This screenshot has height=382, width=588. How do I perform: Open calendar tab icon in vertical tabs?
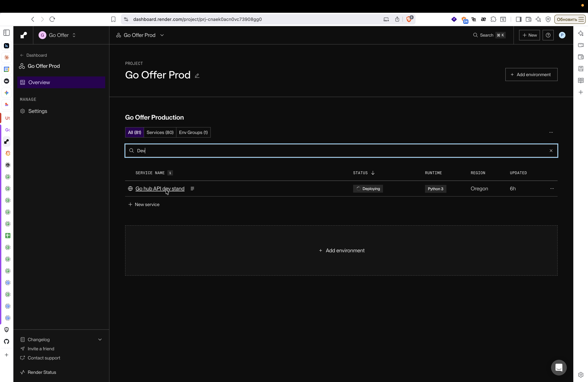coord(7,69)
